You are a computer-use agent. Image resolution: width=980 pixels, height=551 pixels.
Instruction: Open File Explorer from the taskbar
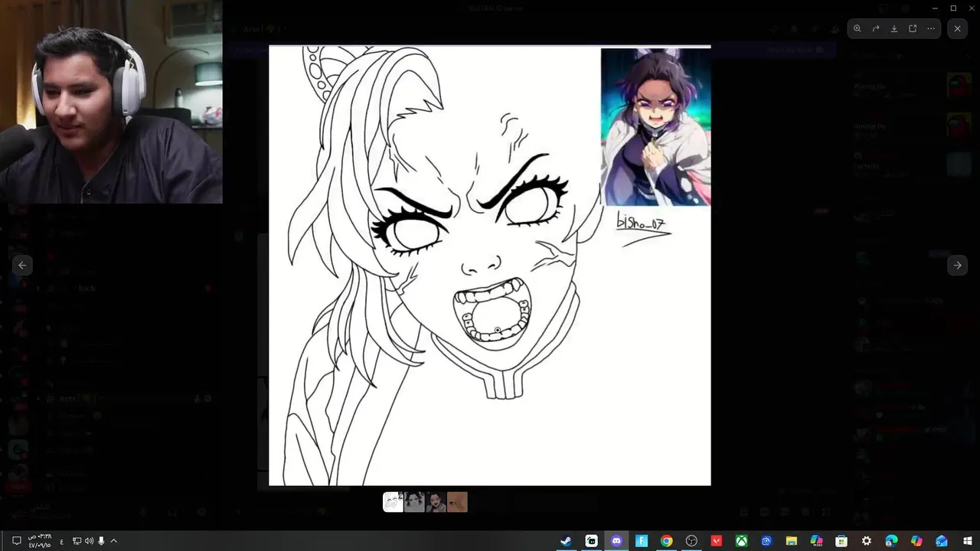792,541
